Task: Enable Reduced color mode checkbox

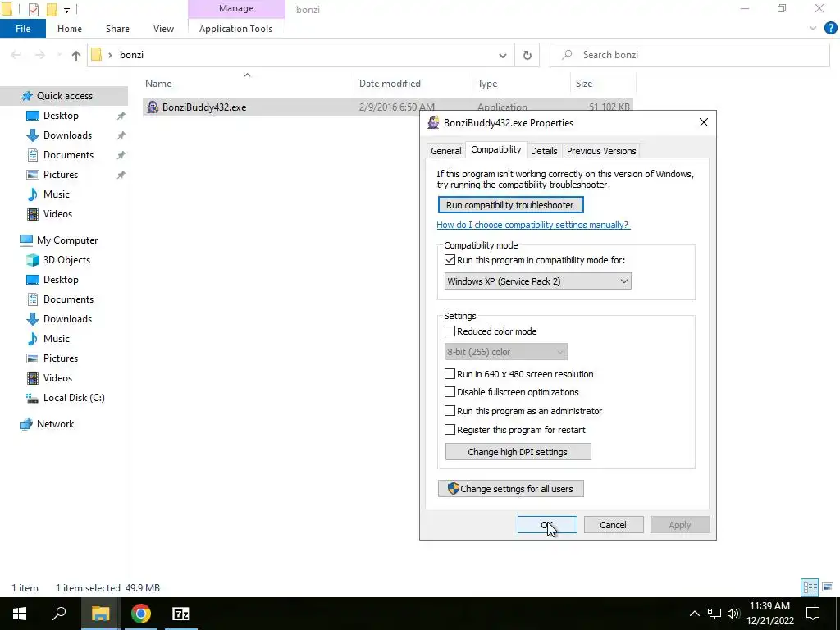Action: 450,331
